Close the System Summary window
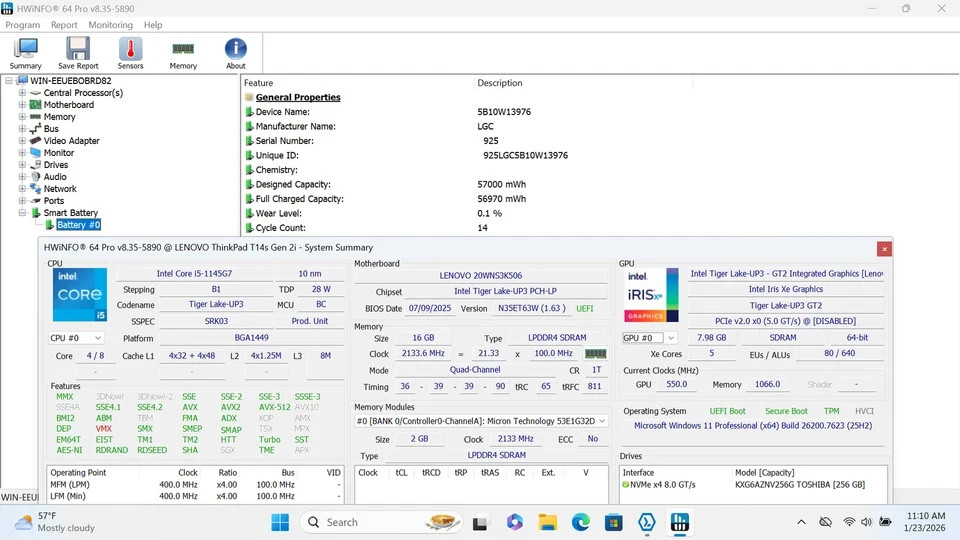960x540 pixels. point(884,249)
